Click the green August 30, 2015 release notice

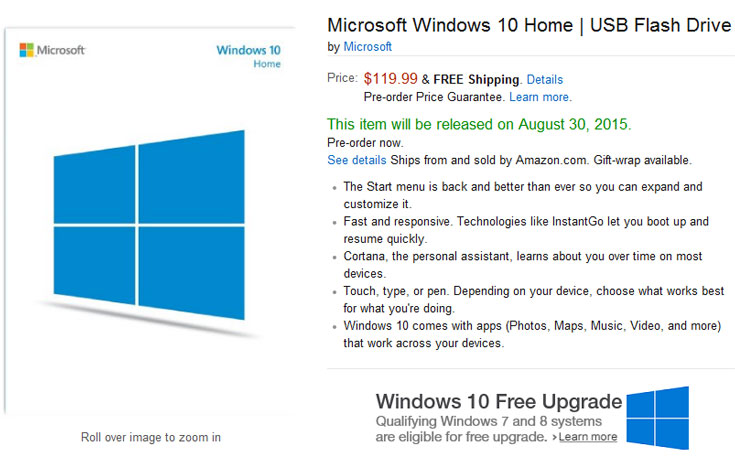pos(480,124)
